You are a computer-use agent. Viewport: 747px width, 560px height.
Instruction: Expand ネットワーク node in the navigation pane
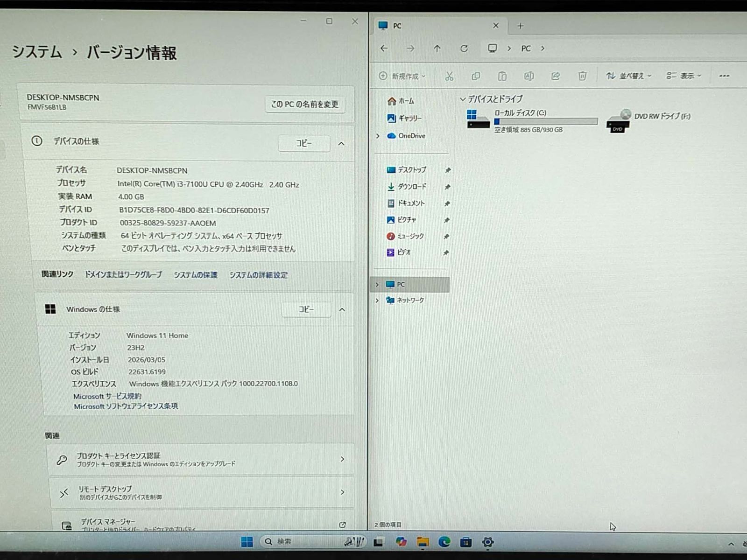(377, 301)
